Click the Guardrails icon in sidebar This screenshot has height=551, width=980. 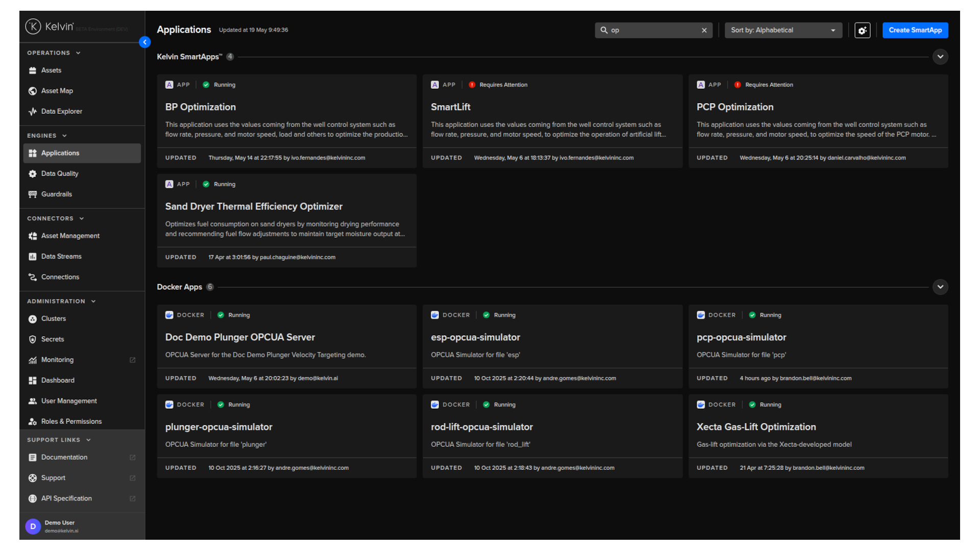[x=33, y=194]
